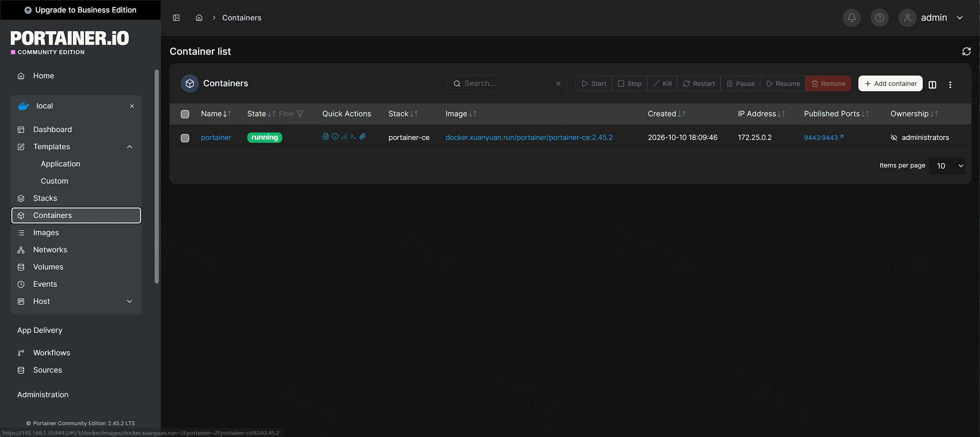Image resolution: width=980 pixels, height=437 pixels.
Task: Click the home breadcrumb icon
Action: coord(199,18)
